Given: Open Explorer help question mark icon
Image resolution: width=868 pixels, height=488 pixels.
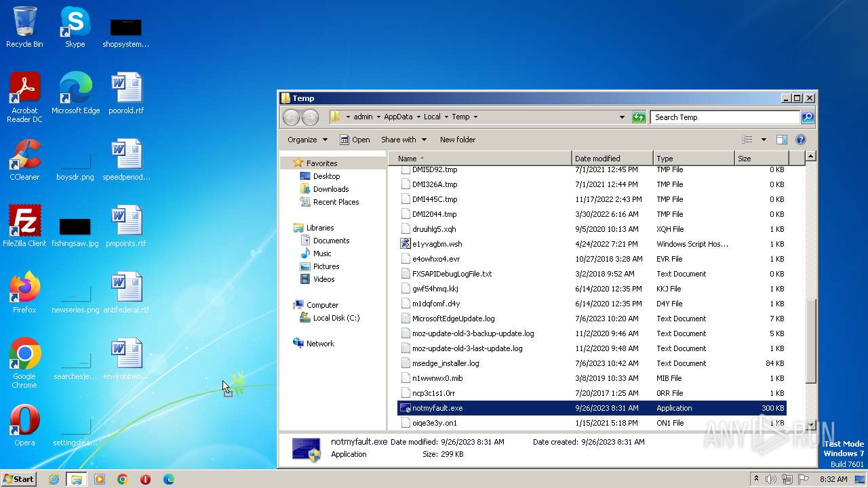Looking at the screenshot, I should [800, 140].
